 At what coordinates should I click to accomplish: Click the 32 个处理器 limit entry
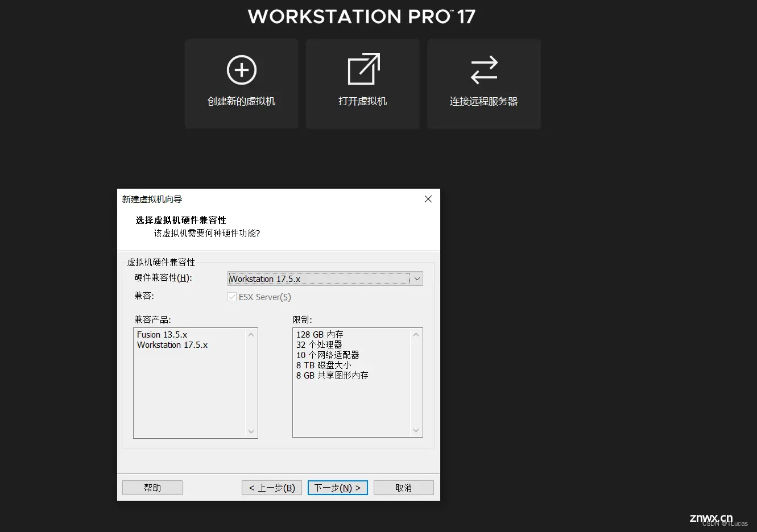tap(319, 344)
